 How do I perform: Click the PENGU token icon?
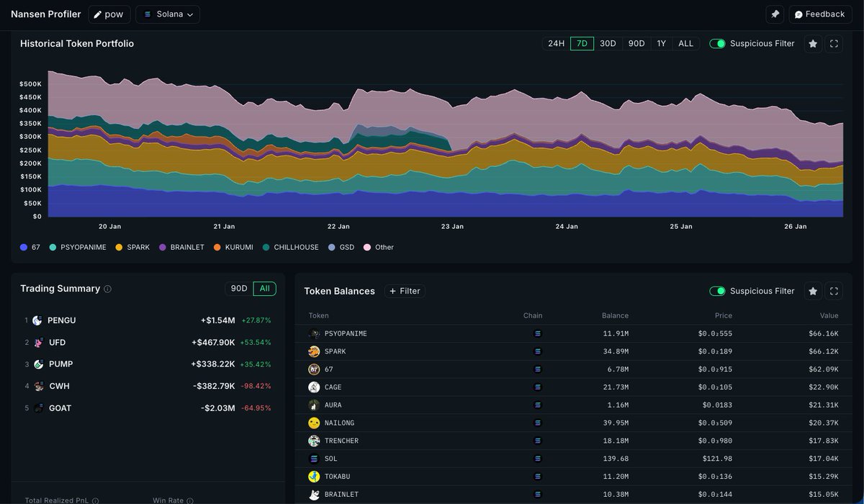tap(37, 320)
